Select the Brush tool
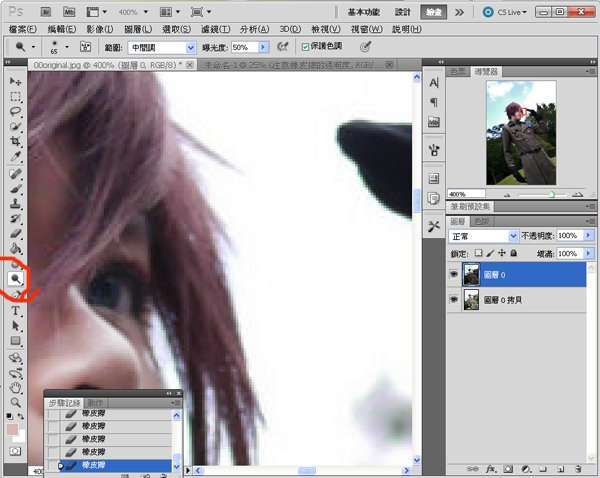 pyautogui.click(x=15, y=189)
